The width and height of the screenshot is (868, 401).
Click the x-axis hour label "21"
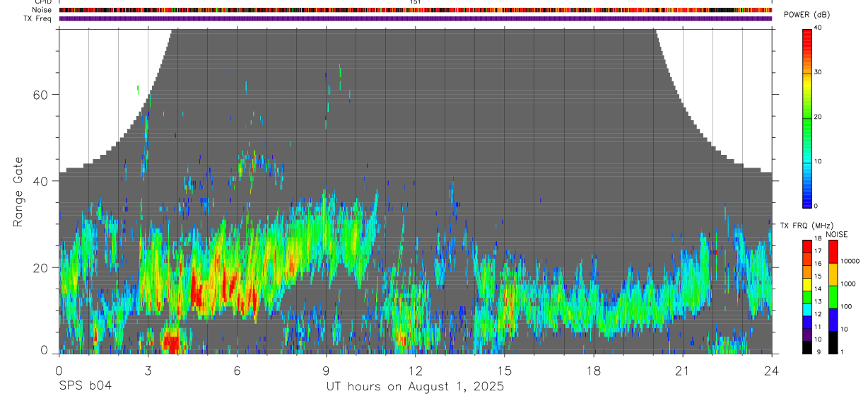[683, 370]
